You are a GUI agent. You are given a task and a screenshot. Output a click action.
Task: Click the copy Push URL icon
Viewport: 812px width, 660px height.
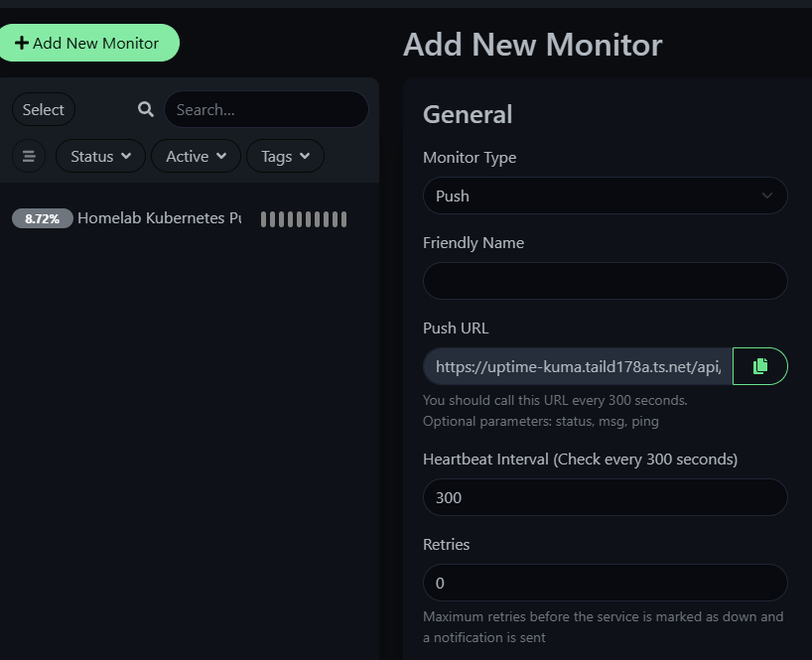(759, 366)
